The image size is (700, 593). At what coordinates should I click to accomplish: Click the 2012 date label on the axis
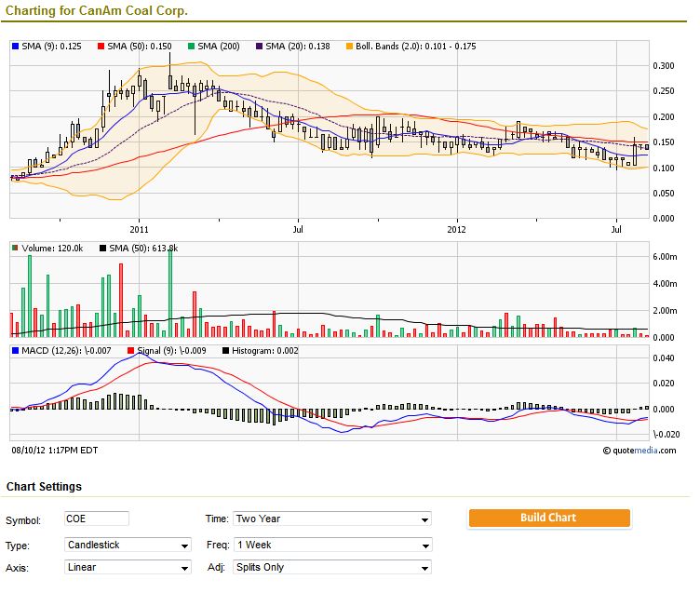pyautogui.click(x=457, y=230)
